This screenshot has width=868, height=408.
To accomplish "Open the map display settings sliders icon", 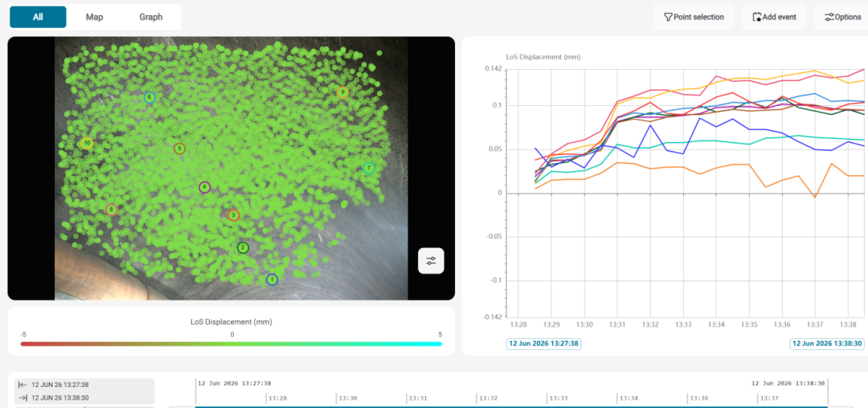I will click(431, 261).
